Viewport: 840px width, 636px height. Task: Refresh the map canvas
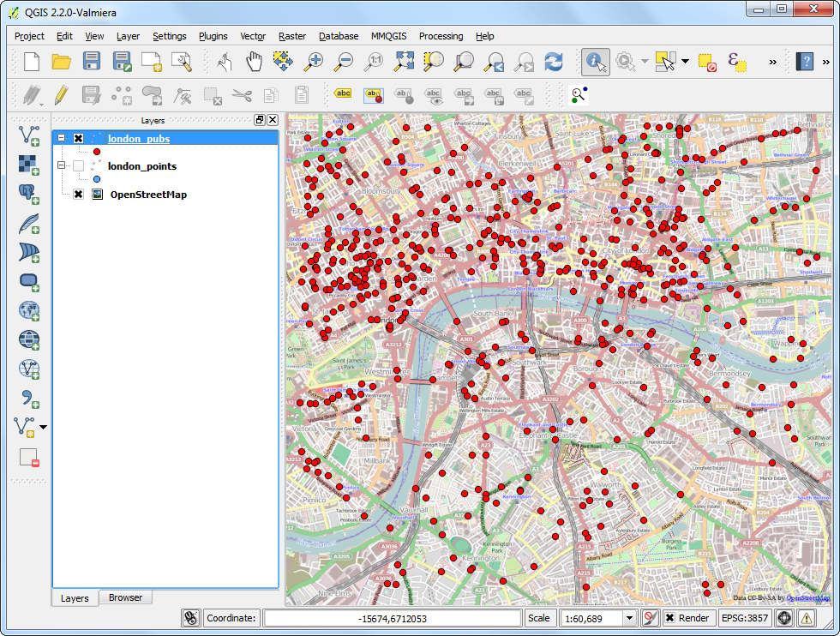[554, 62]
